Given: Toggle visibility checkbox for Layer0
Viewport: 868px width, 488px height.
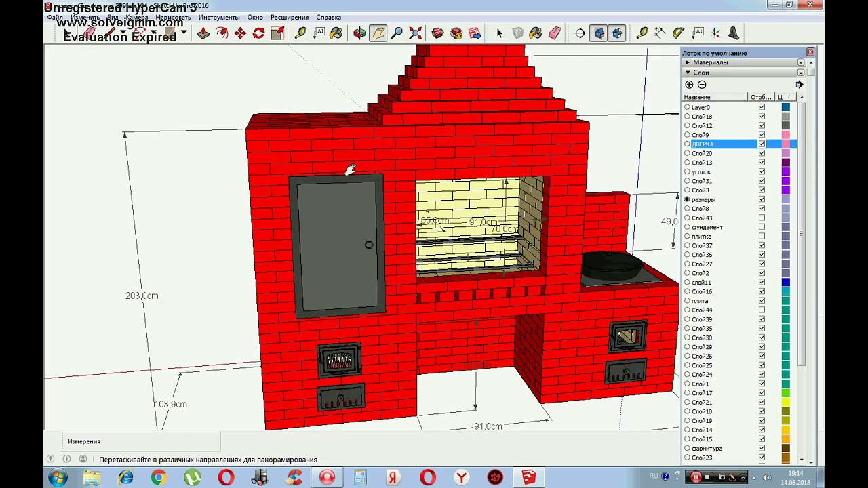Looking at the screenshot, I should pyautogui.click(x=762, y=107).
